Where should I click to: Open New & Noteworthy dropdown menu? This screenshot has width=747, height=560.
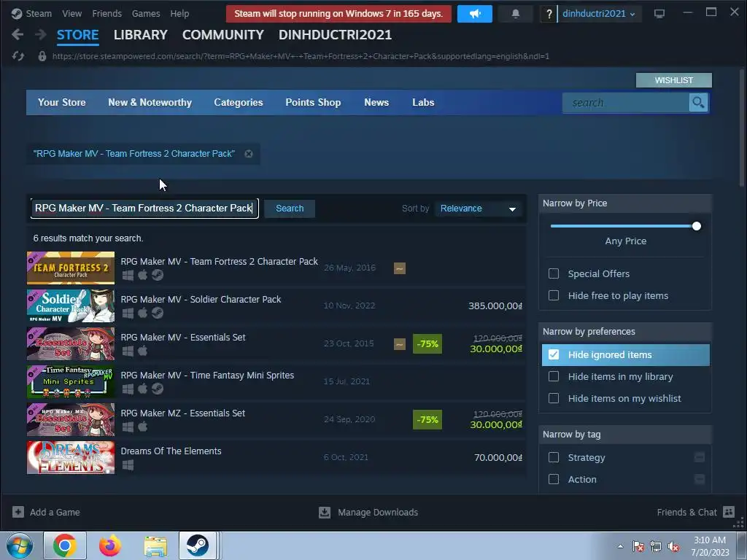pyautogui.click(x=150, y=102)
